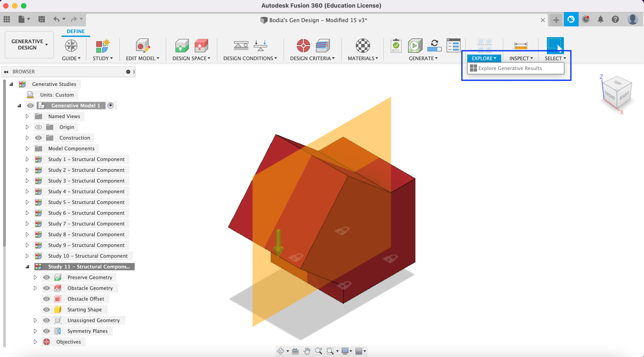Click the Pan hand icon at bottom
Viewport: 644px width, 357px height.
[307, 351]
